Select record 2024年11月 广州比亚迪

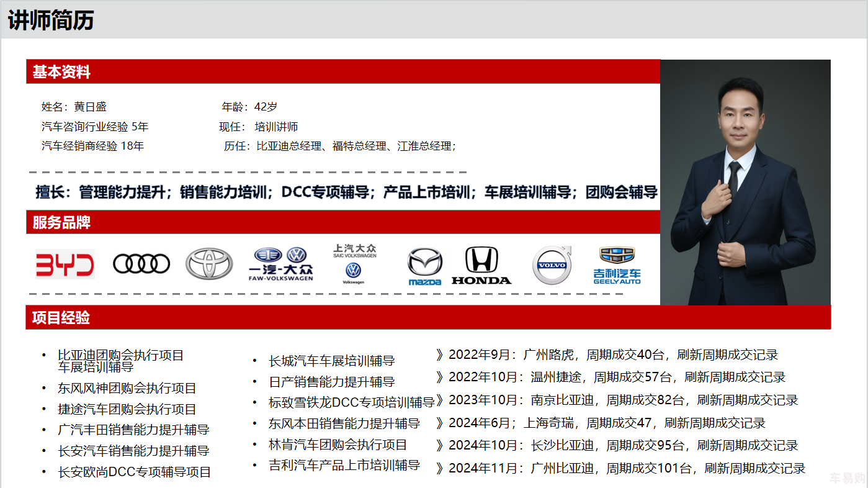(620, 468)
